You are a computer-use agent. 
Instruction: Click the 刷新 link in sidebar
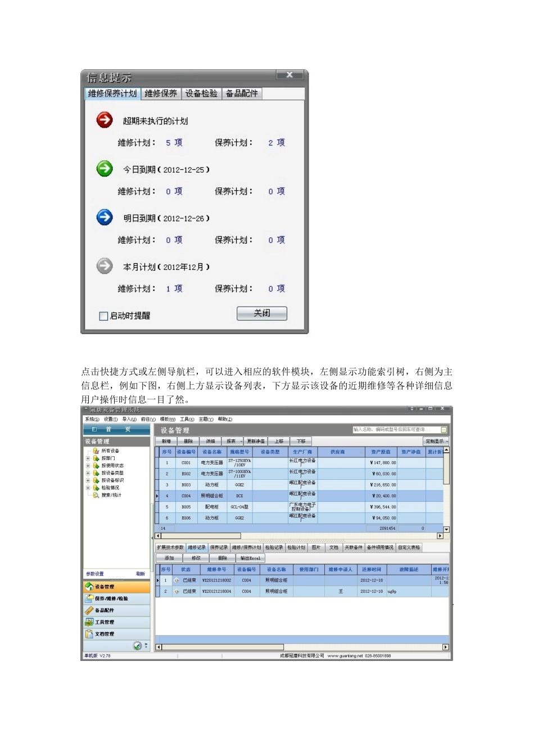pos(141,574)
